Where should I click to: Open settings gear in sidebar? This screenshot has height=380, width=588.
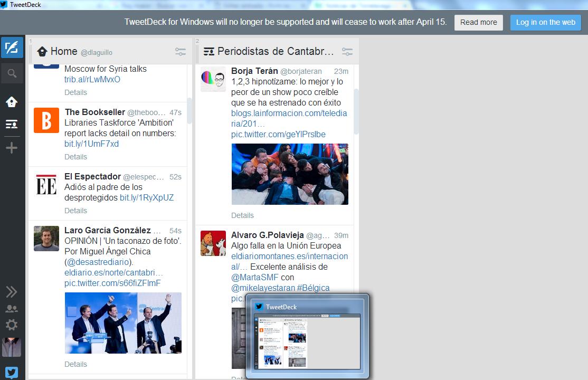tap(12, 325)
